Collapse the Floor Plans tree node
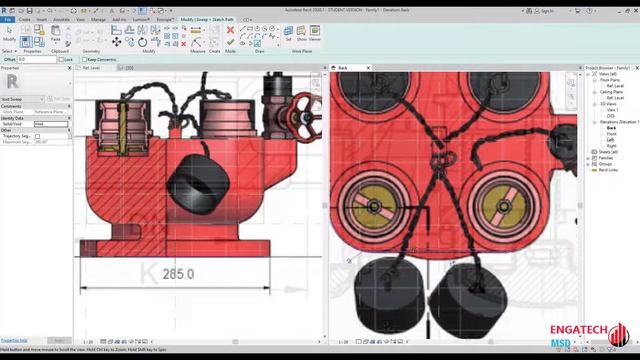 [595, 80]
